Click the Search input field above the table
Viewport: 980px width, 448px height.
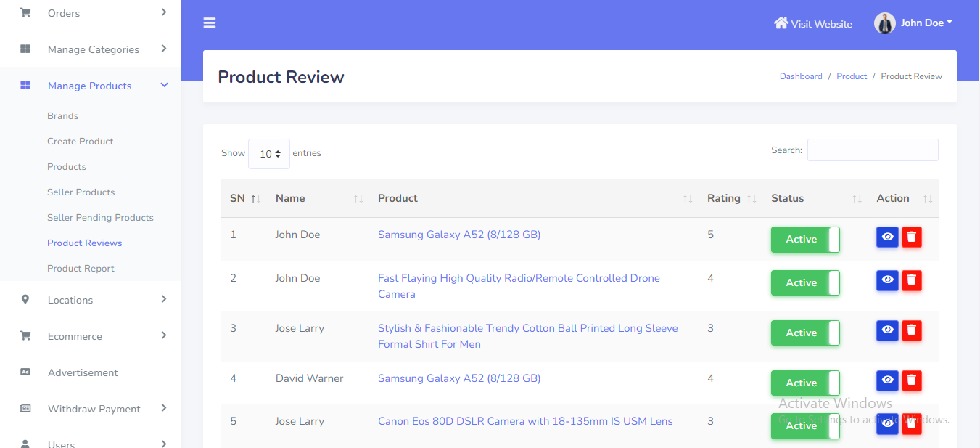[x=872, y=150]
